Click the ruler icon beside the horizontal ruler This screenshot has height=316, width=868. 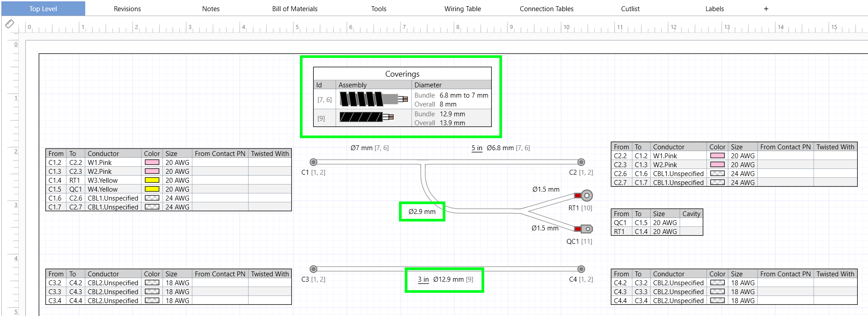(x=9, y=24)
